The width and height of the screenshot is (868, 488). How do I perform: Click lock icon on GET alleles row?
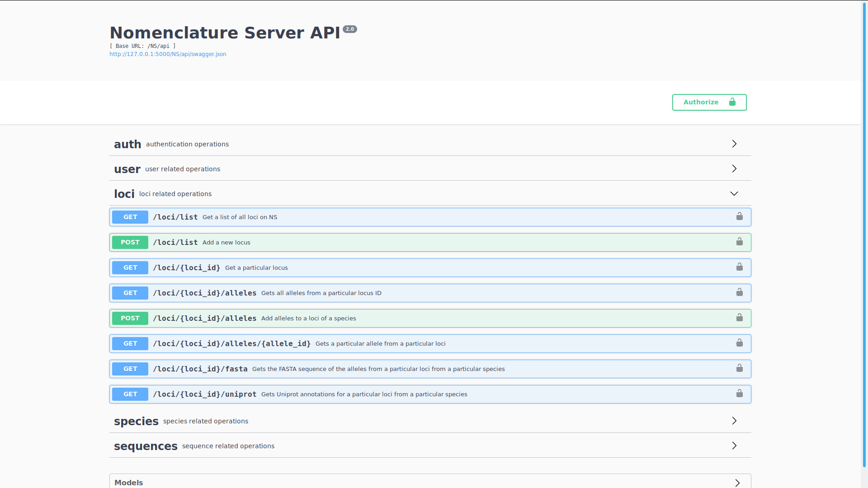tap(739, 292)
